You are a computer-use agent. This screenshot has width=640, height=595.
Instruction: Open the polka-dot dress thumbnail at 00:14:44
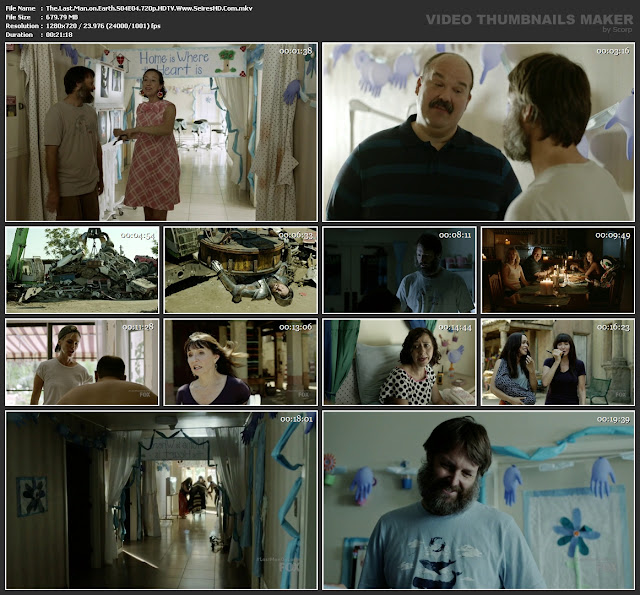click(399, 362)
